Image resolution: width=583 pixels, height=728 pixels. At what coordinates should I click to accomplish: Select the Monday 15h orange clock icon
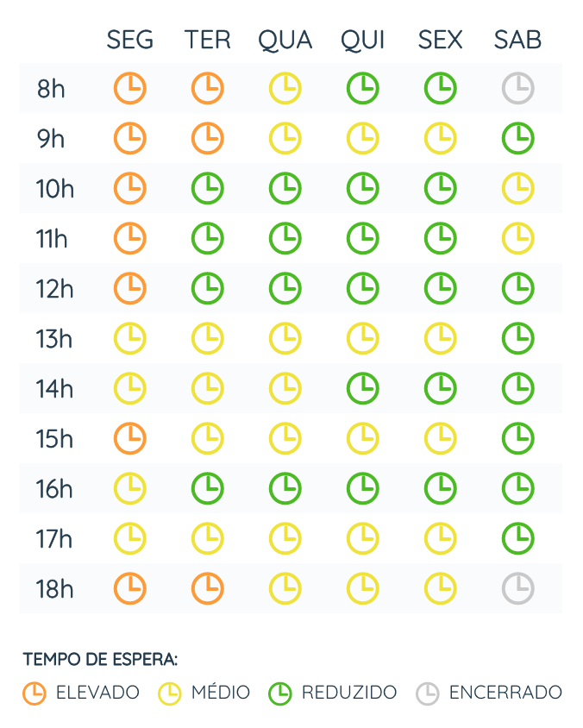point(130,438)
